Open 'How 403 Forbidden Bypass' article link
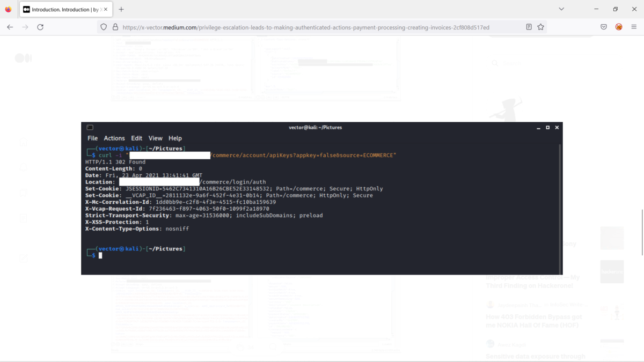The height and width of the screenshot is (362, 644). [x=533, y=321]
